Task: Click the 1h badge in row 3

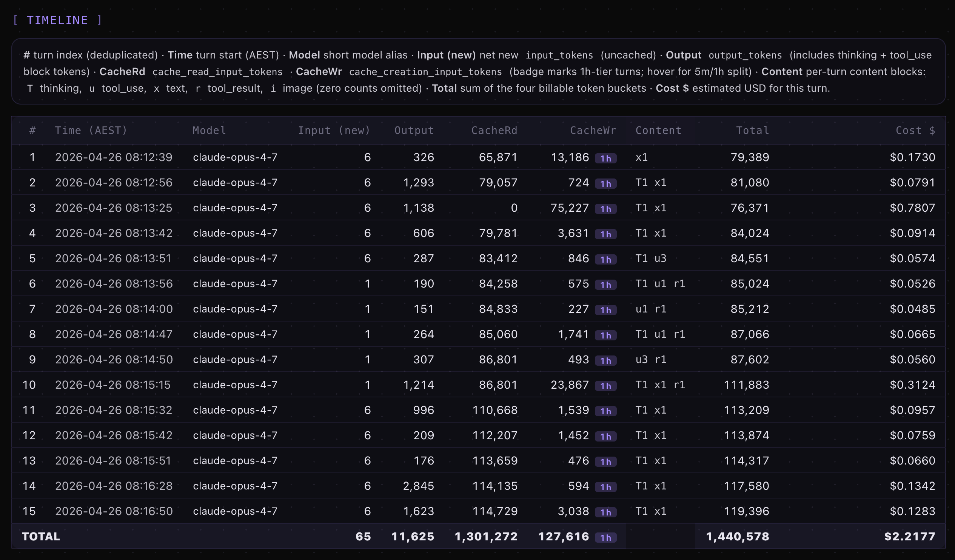Action: [x=605, y=209]
